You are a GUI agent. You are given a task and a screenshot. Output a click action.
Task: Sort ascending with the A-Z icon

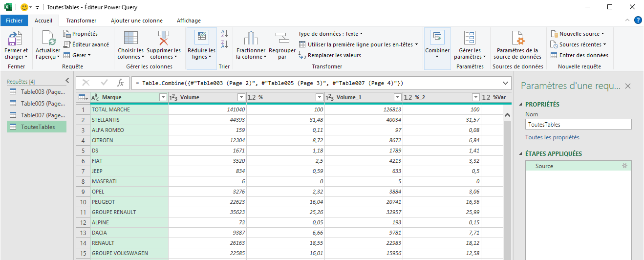[x=225, y=34]
